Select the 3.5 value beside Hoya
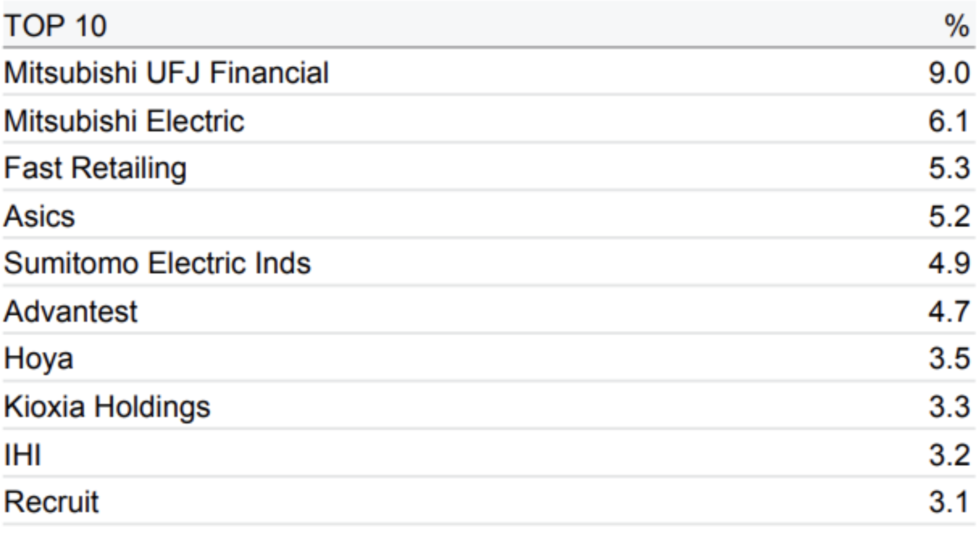Screen dimensions: 980x535 point(949,358)
